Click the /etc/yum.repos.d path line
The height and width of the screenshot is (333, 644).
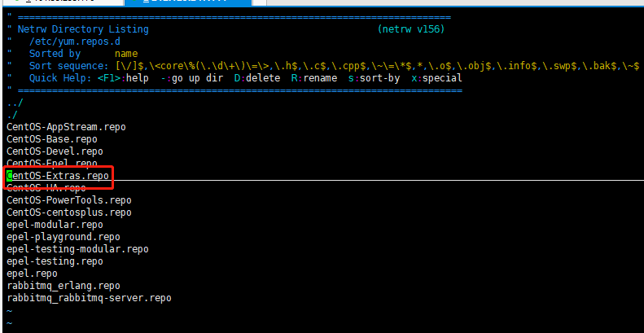(75, 42)
